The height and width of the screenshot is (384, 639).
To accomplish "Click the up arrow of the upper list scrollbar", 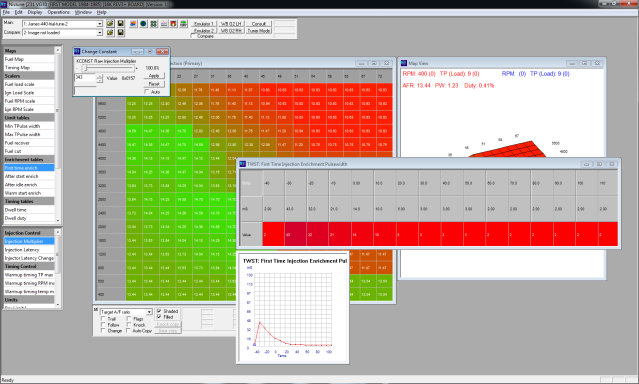I will (57, 50).
